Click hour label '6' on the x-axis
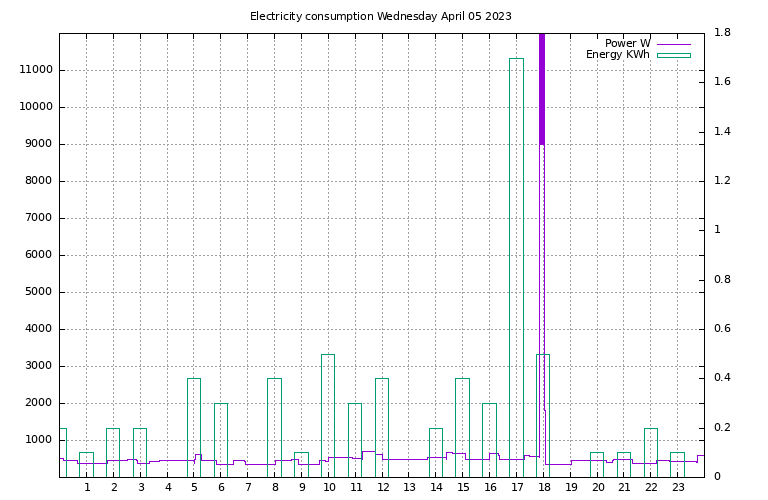Image resolution: width=768 pixels, height=500 pixels. click(x=221, y=487)
